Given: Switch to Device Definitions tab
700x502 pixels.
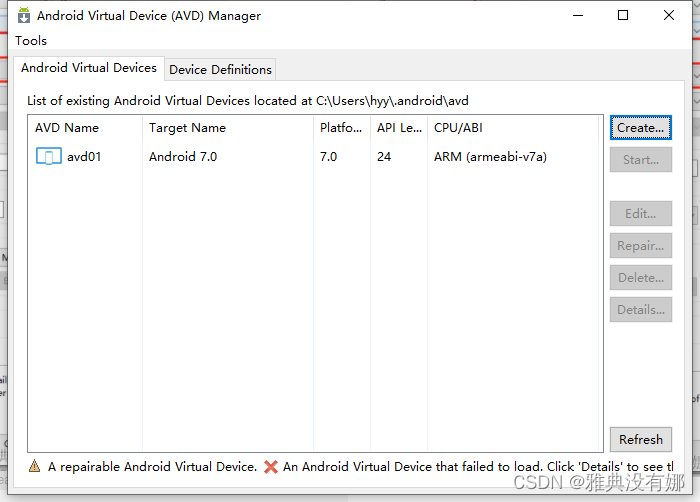Looking at the screenshot, I should (220, 70).
